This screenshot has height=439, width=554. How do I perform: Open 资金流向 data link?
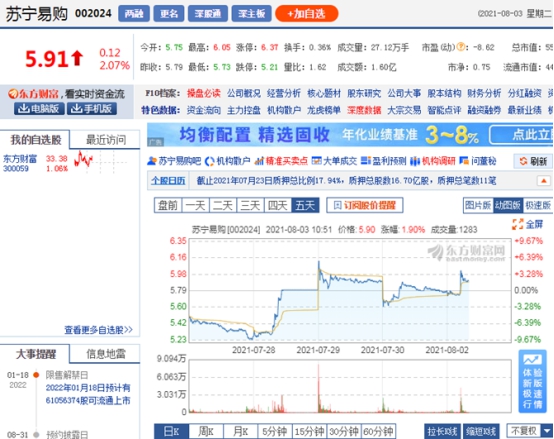pyautogui.click(x=204, y=110)
